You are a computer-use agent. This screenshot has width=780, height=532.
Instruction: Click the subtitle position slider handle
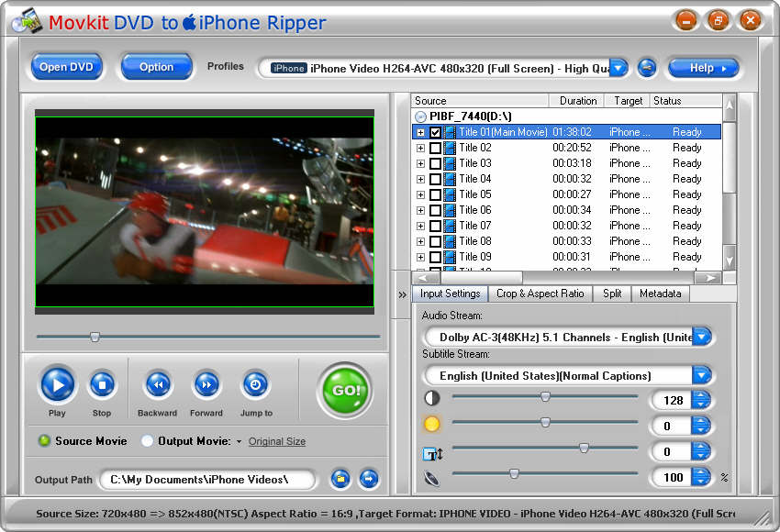(x=584, y=449)
